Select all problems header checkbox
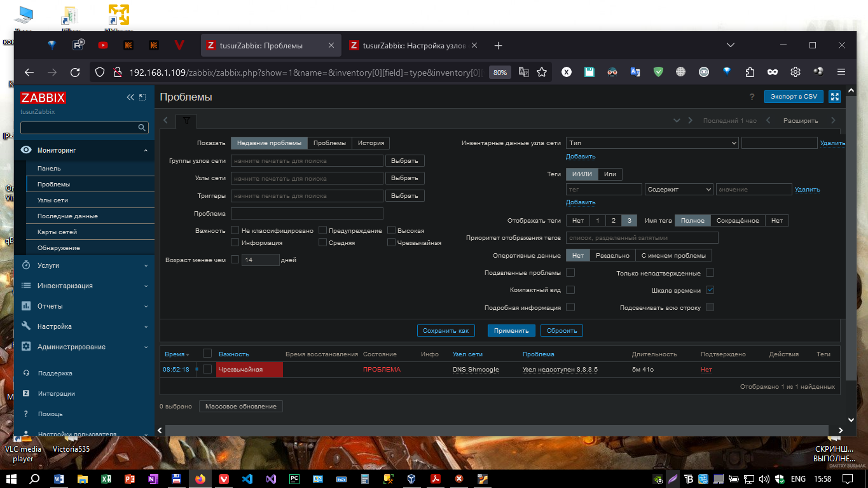The image size is (868, 488). (x=207, y=353)
